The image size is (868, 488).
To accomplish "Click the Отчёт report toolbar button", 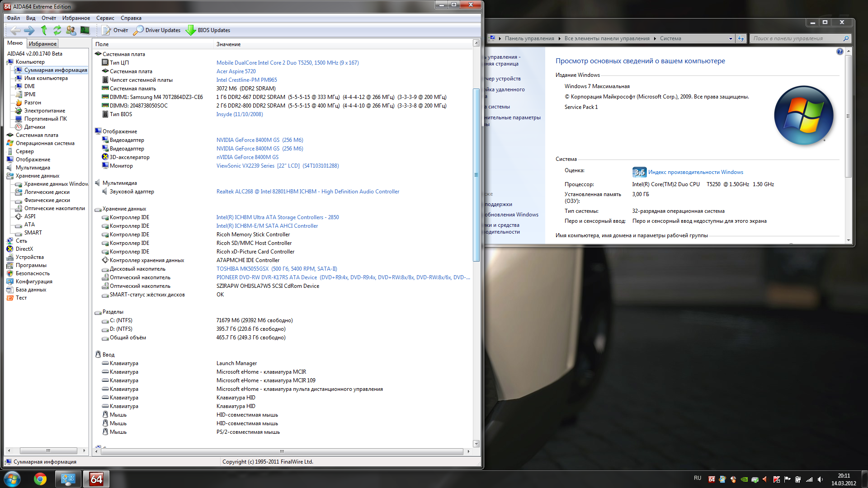I will 115,30.
